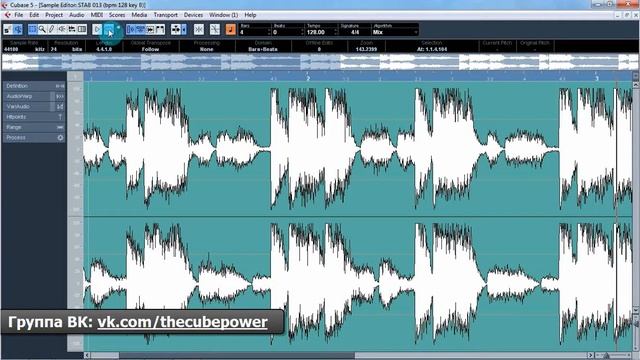Image resolution: width=640 pixels, height=360 pixels.
Task: Click the vertical scrollbar up arrow
Action: pyautogui.click(x=636, y=84)
